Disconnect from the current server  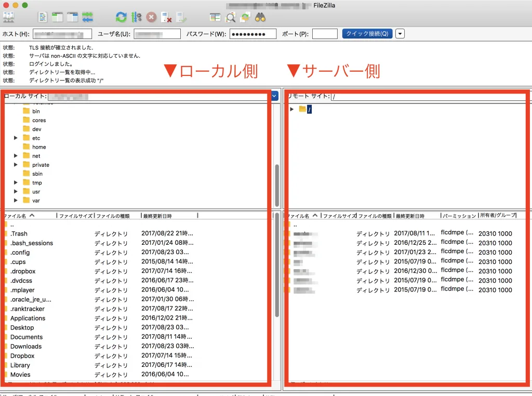click(x=166, y=17)
